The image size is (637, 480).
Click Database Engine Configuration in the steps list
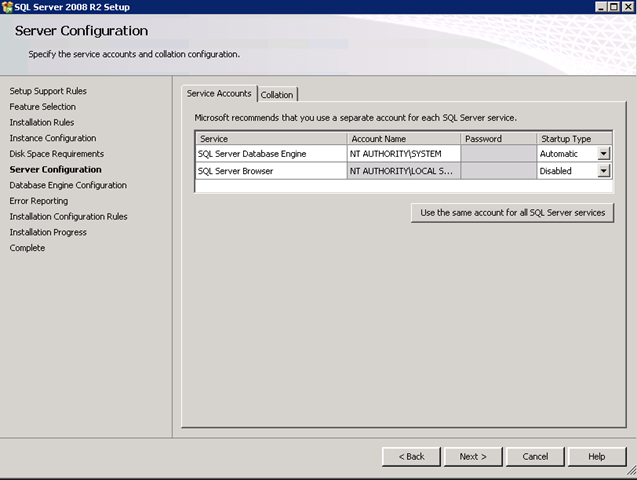tap(68, 185)
